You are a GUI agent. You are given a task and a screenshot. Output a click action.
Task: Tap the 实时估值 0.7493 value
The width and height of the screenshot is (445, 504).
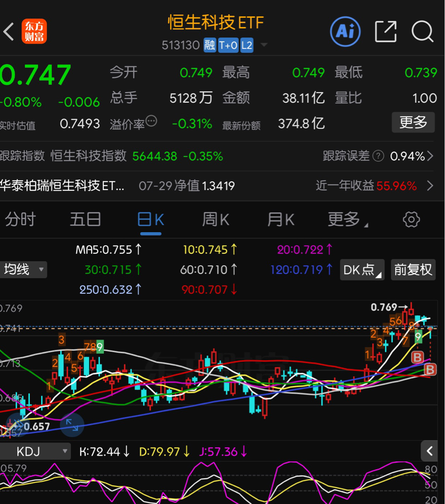point(80,124)
